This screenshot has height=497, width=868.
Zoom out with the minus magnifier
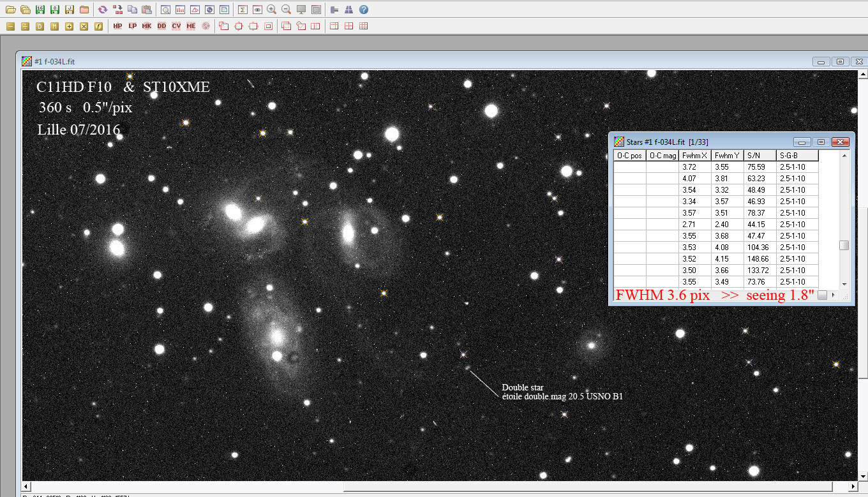[287, 10]
